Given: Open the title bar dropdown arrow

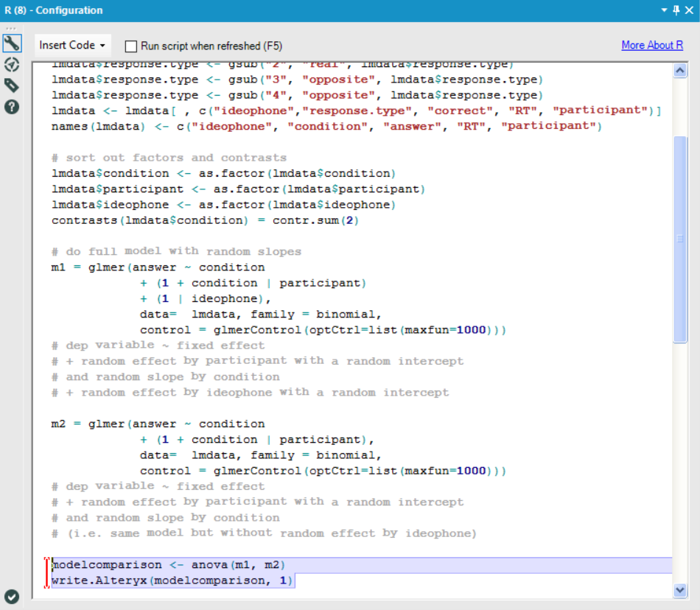Looking at the screenshot, I should [665, 10].
